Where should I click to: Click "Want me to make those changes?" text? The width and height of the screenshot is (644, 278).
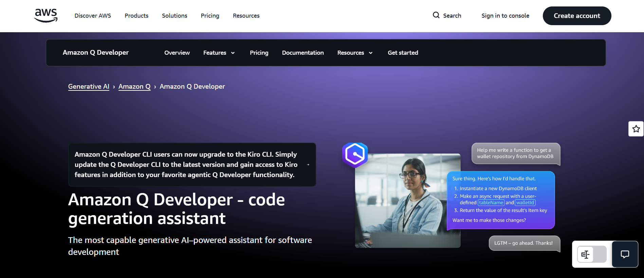point(489,220)
